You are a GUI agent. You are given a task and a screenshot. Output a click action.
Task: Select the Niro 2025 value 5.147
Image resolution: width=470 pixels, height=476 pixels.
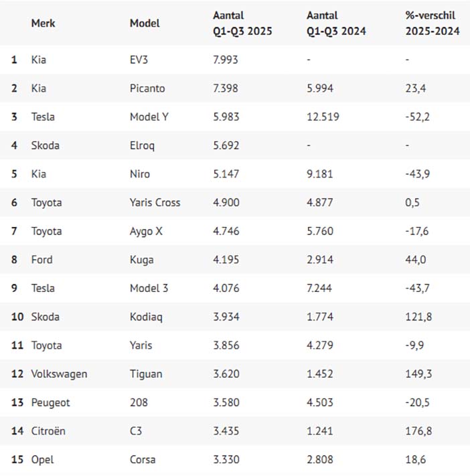coord(226,174)
